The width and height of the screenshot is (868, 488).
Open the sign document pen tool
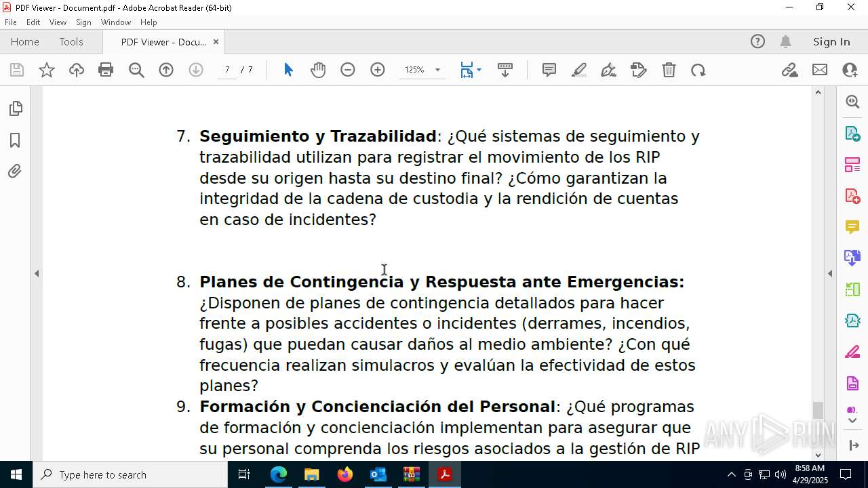point(609,70)
